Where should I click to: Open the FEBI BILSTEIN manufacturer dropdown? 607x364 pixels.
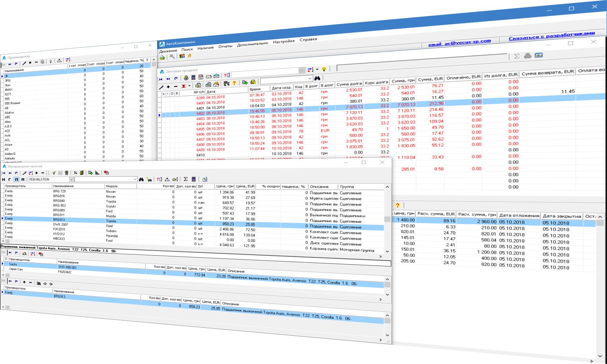coord(71,179)
